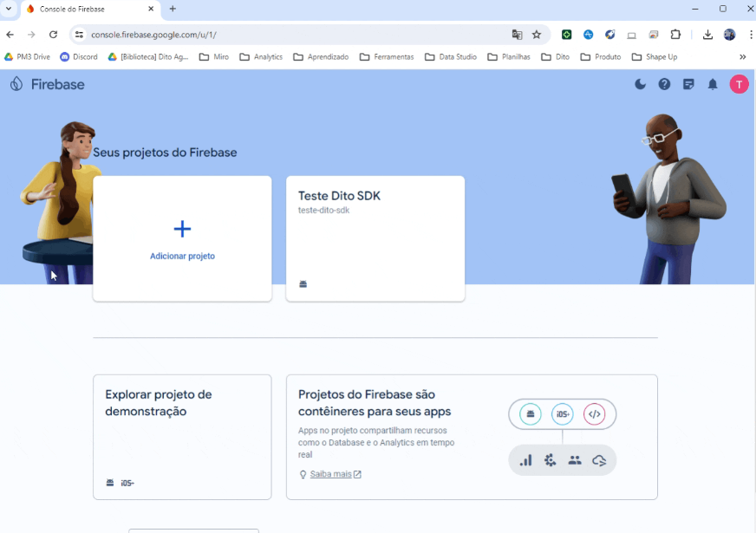756x533 pixels.
Task: Open Chrome three-dot menu
Action: coord(751,35)
